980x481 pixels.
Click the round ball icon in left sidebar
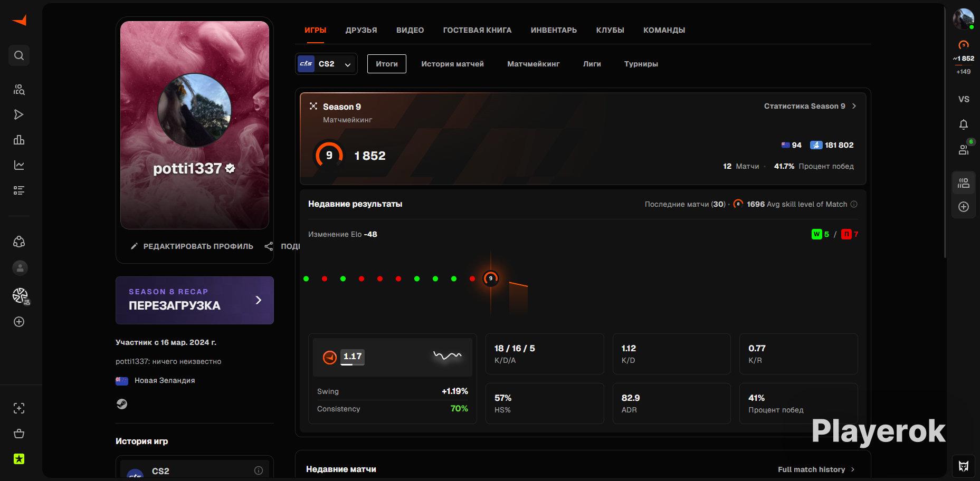[x=20, y=295]
